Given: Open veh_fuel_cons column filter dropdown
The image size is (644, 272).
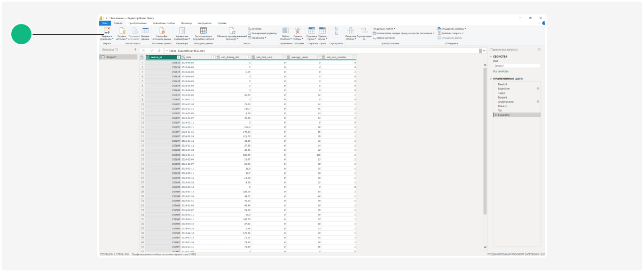Looking at the screenshot, I should [x=284, y=57].
